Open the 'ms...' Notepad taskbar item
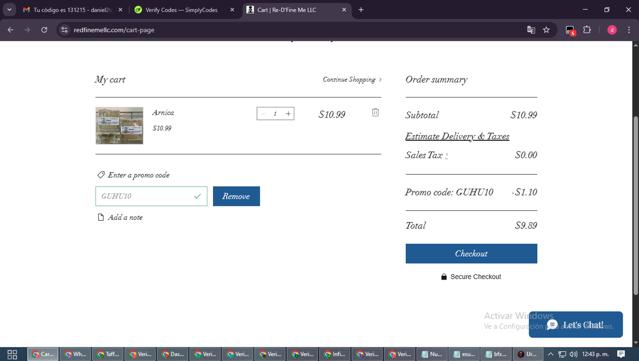The height and width of the screenshot is (361, 639). [465, 354]
